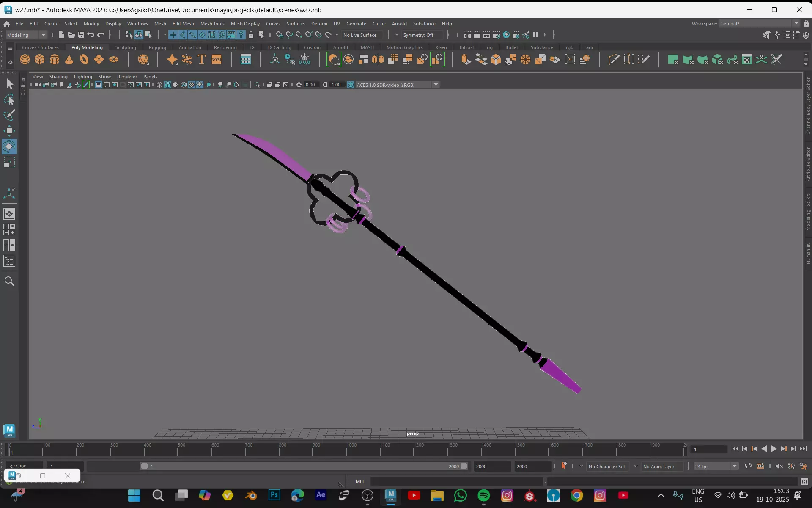Create a polygon cube from the shelf
Image resolution: width=812 pixels, height=508 pixels.
pyautogui.click(x=40, y=60)
